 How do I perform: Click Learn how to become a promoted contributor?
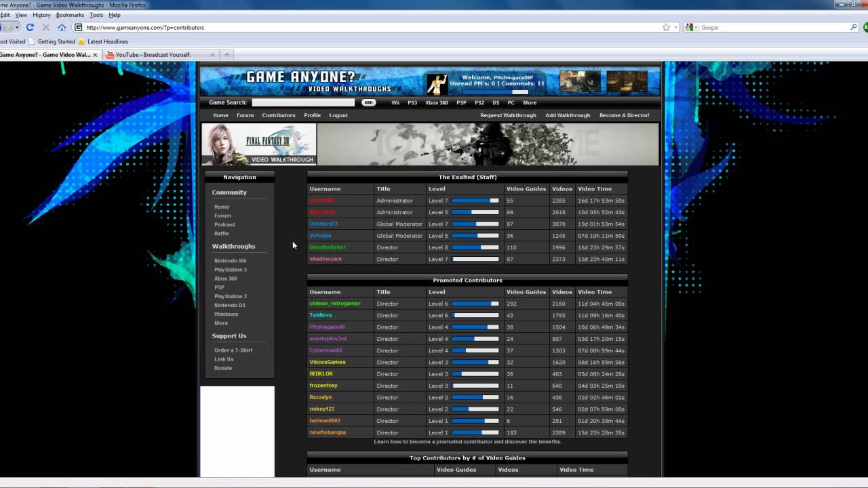(467, 441)
